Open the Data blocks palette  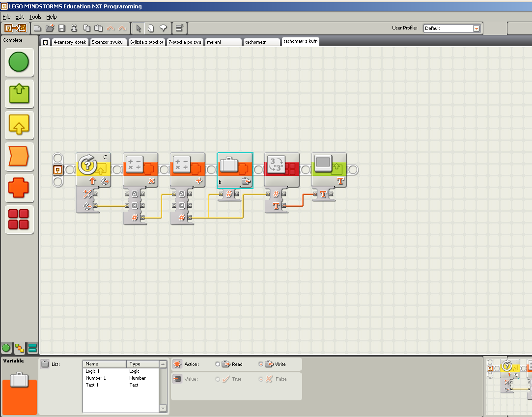click(x=19, y=188)
